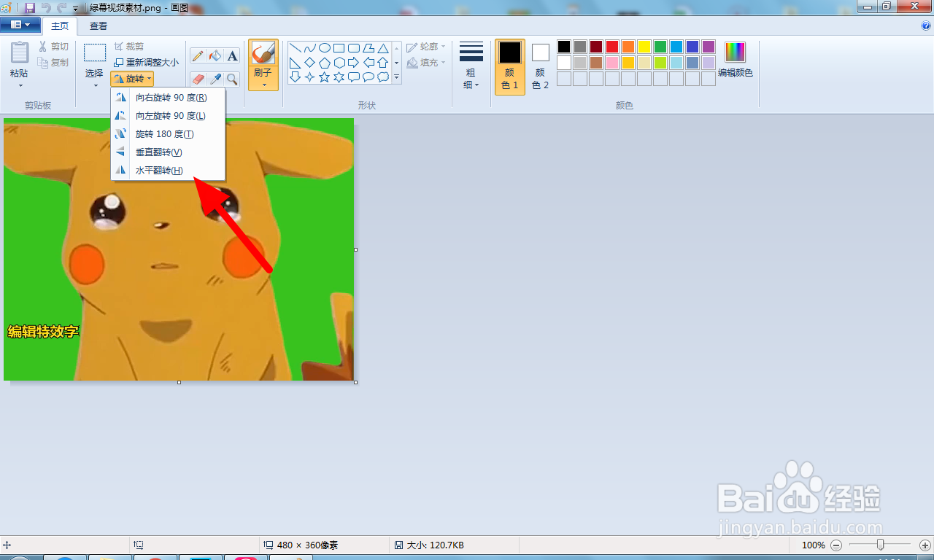Choose 旋转 180 度 menu item

click(x=168, y=133)
